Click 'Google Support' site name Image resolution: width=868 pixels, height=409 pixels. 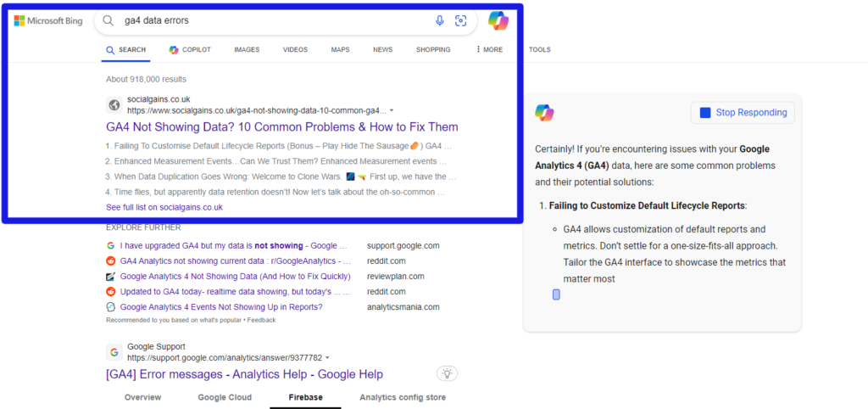pyautogui.click(x=156, y=347)
